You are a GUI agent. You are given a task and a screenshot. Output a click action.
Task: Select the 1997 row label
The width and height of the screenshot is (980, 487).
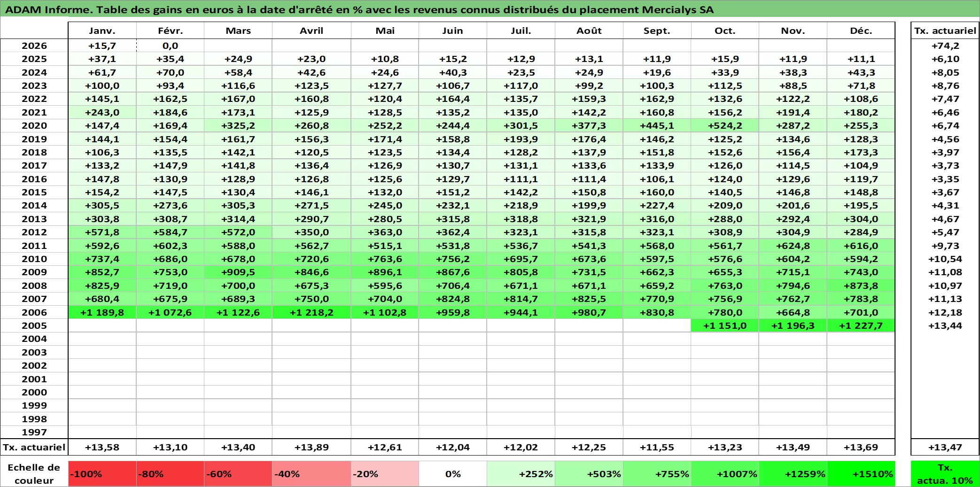[x=34, y=432]
